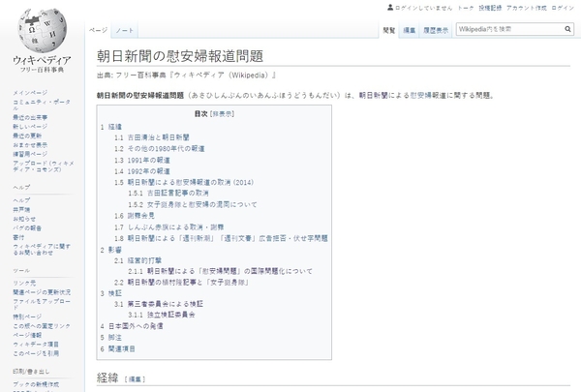This screenshot has width=581, height=392.
Task: Open ウィキペディアに関するお問い合わせ link
Action: tap(42, 250)
